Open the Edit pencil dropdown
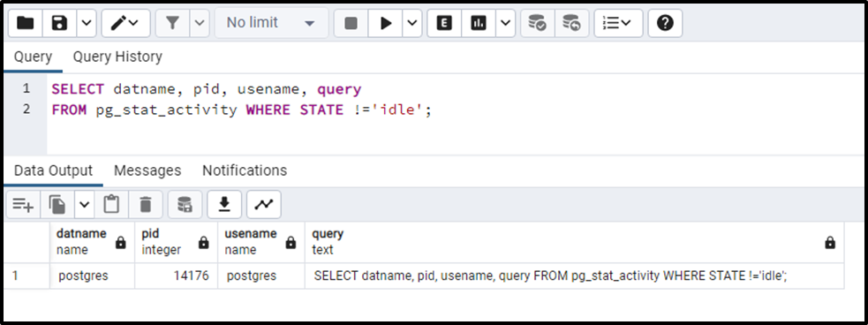Screen dimensions: 868x325 coord(125,23)
